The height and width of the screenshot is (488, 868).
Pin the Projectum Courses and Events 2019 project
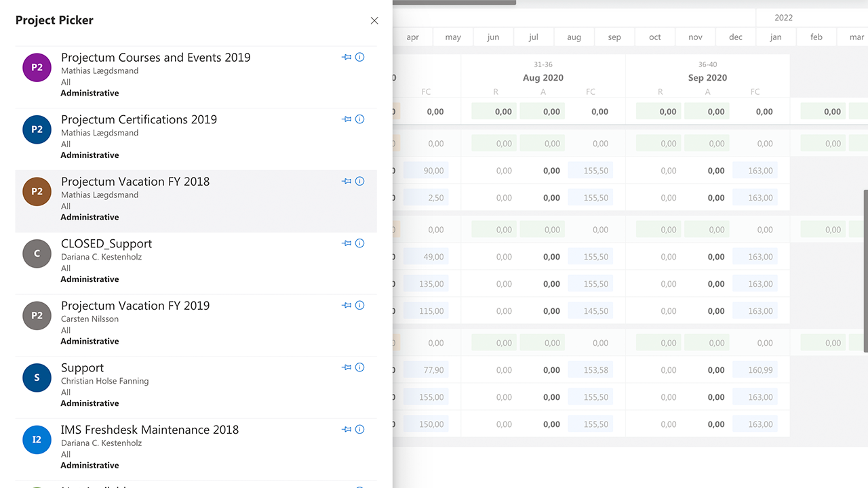tap(347, 57)
